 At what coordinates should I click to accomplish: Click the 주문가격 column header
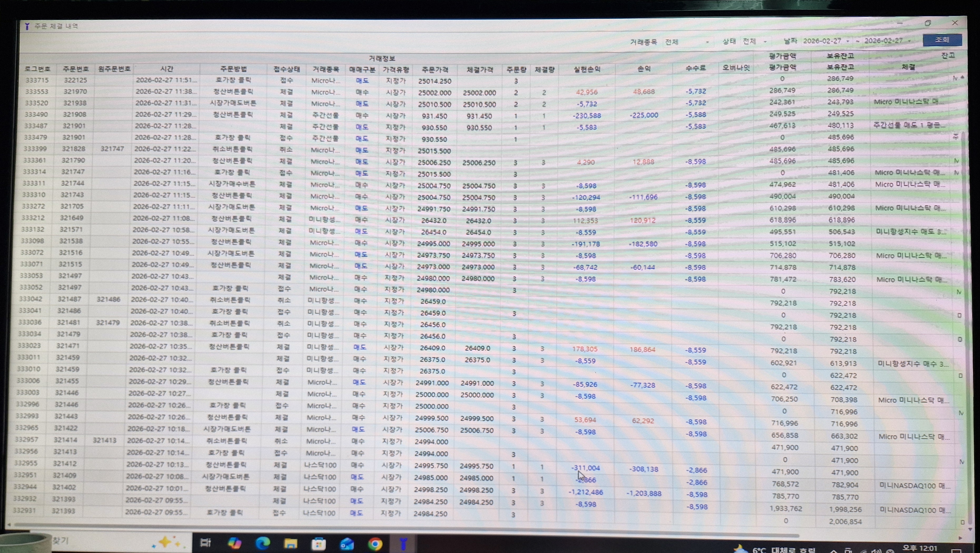tap(435, 69)
